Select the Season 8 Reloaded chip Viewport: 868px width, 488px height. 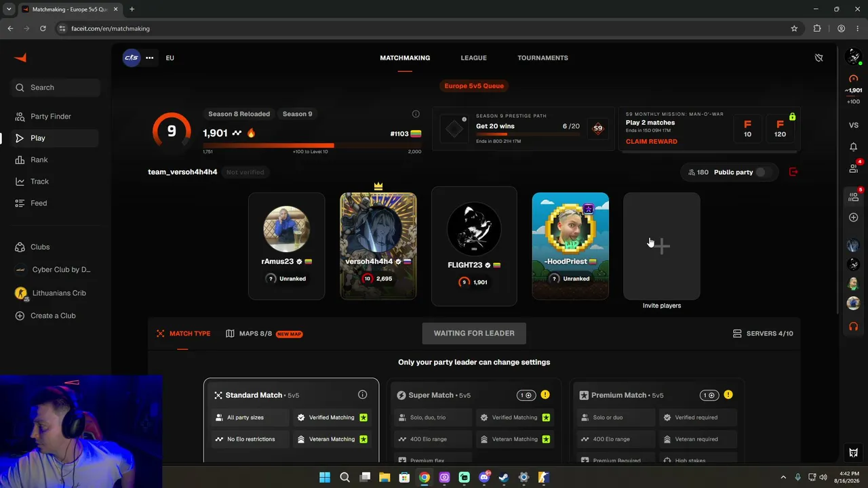click(239, 114)
